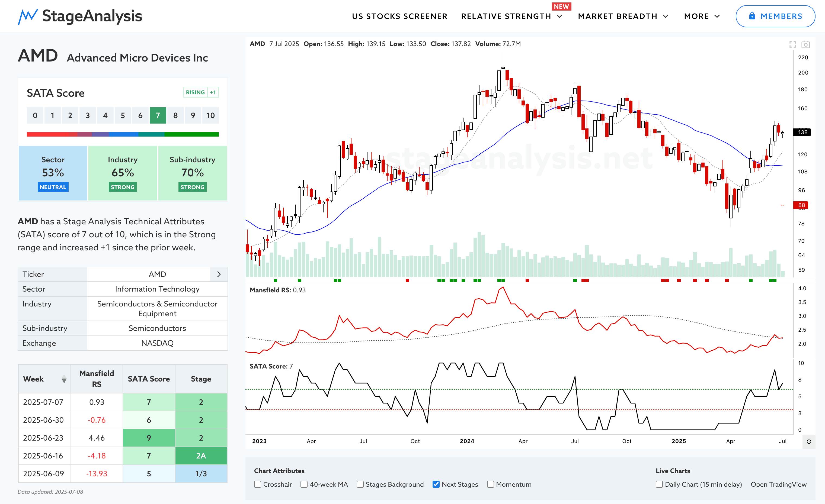Click the 2025-06-16 week cell
Image resolution: width=825 pixels, height=504 pixels.
click(44, 456)
